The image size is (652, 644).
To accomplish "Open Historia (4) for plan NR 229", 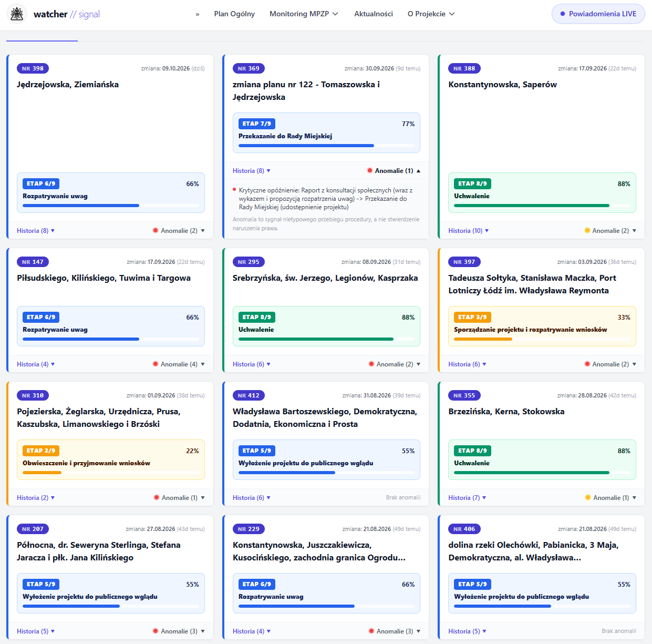I will pyautogui.click(x=252, y=631).
